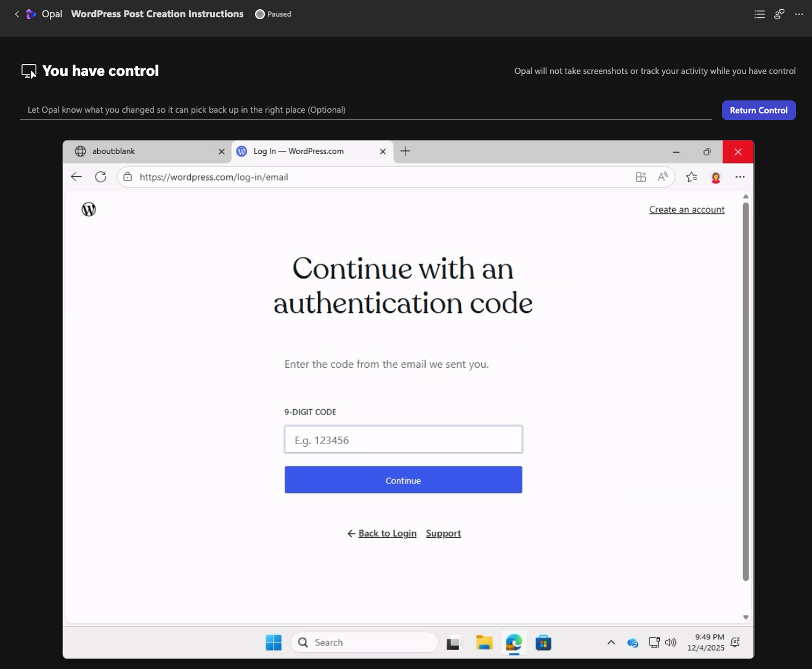Click the Opal back chevron
Screen dimensions: 812x669
17,14
